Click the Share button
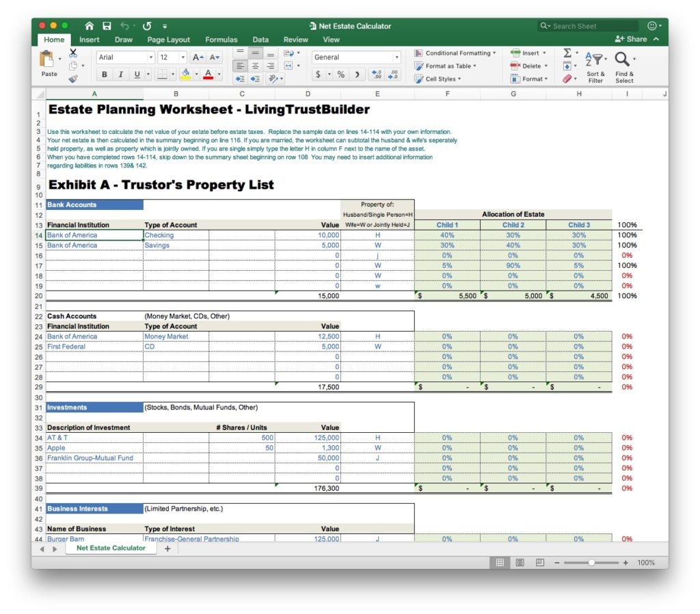 point(631,39)
